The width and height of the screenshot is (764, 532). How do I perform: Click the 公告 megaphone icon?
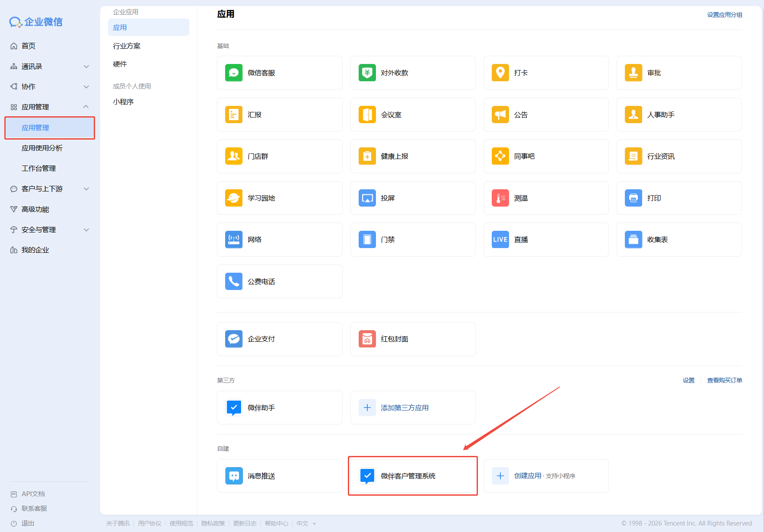click(500, 115)
